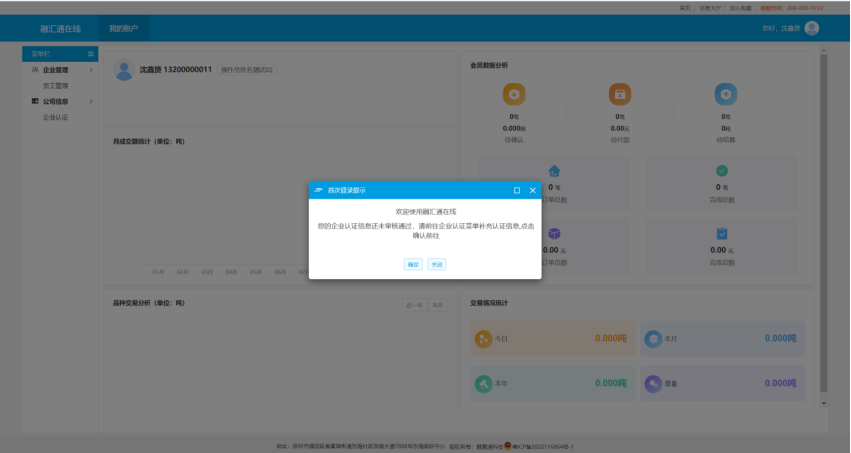Screen dimensions: 851x453
Task: Expand 公司信息 menu chevron
Action: tap(91, 101)
